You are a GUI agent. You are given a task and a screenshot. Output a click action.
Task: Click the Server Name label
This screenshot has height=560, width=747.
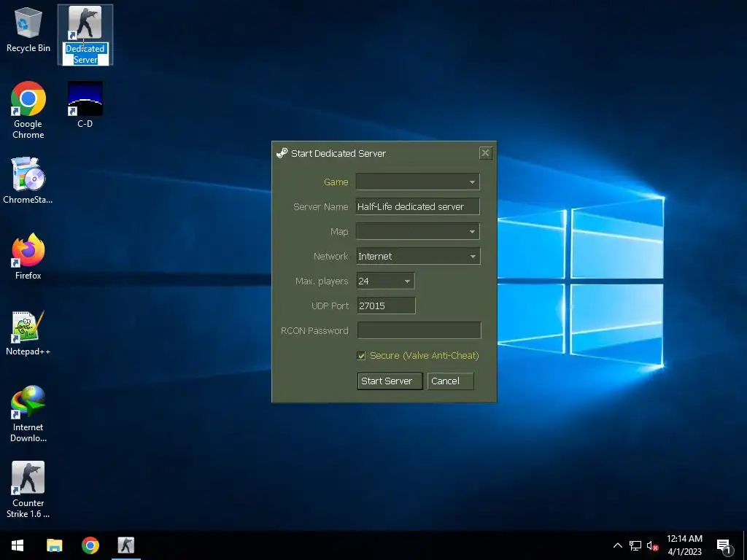321,206
